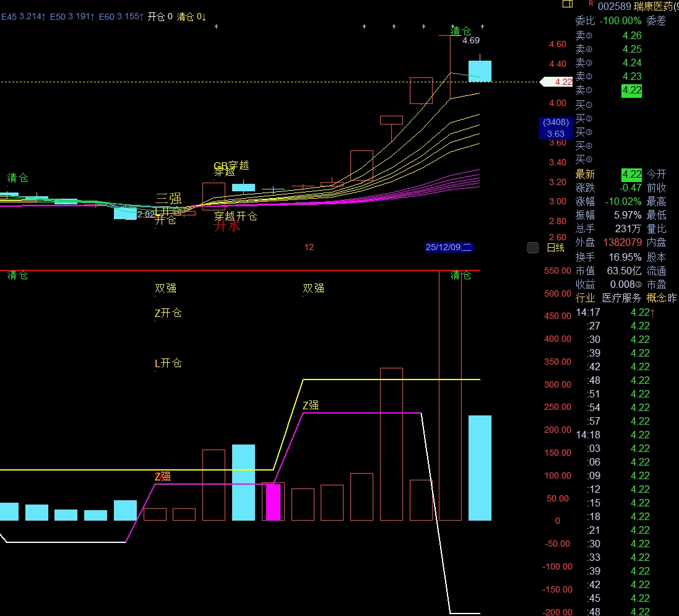This screenshot has height=616, width=679.
Task: Click the blue (3408) 3.63 cursor price box
Action: (x=556, y=128)
